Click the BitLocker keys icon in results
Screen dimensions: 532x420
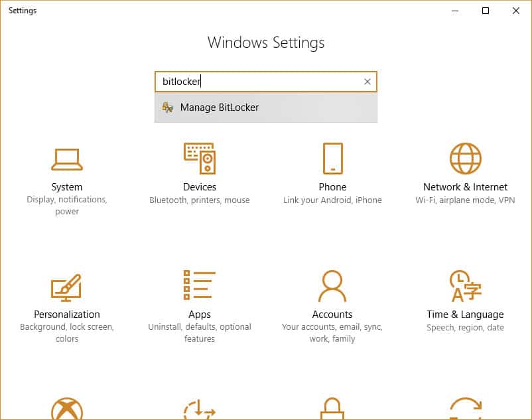[x=168, y=107]
